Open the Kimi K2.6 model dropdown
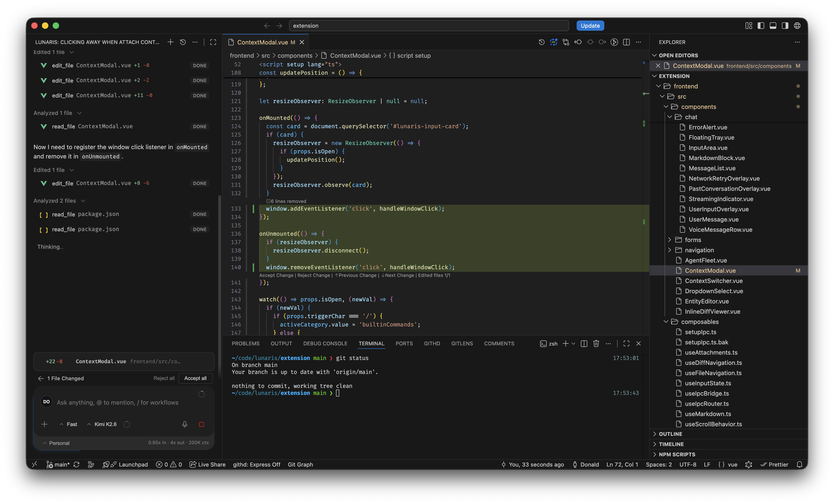This screenshot has width=834, height=504. [x=102, y=424]
